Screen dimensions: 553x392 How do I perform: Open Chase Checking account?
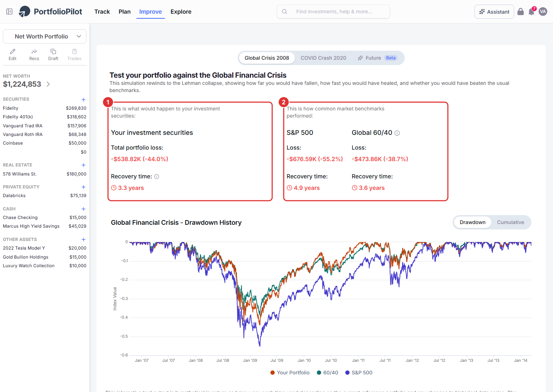[45, 218]
